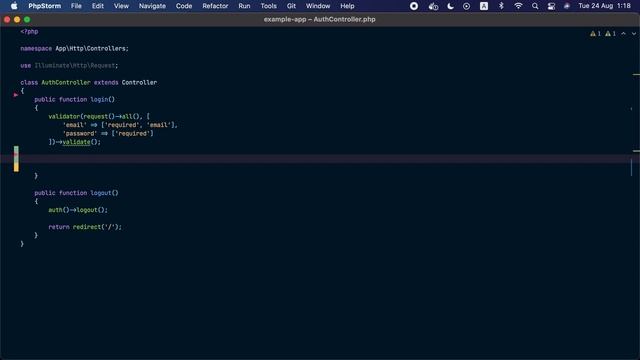
Task: Go to previous highlighted error arrow
Action: tap(624, 34)
